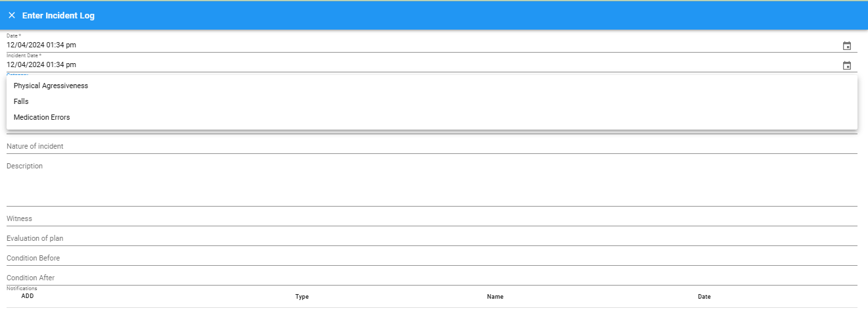The height and width of the screenshot is (327, 868).
Task: Click the Condition After field
Action: coord(432,278)
